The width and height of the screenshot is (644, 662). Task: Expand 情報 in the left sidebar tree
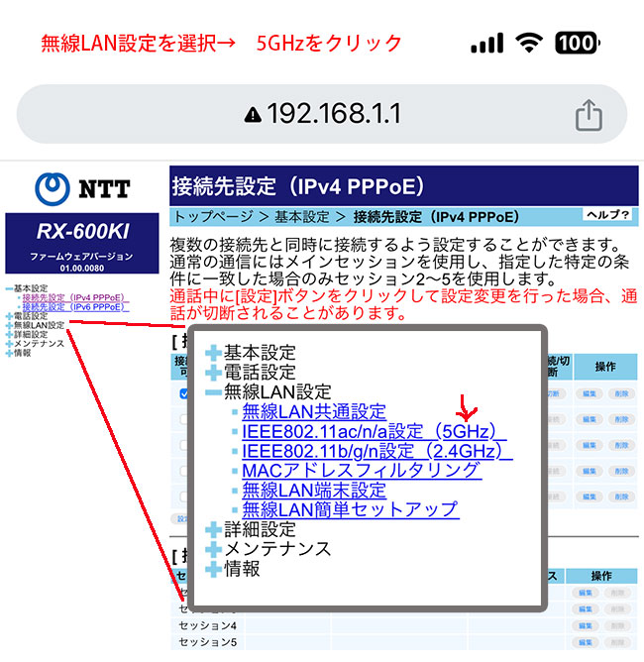tap(9, 354)
